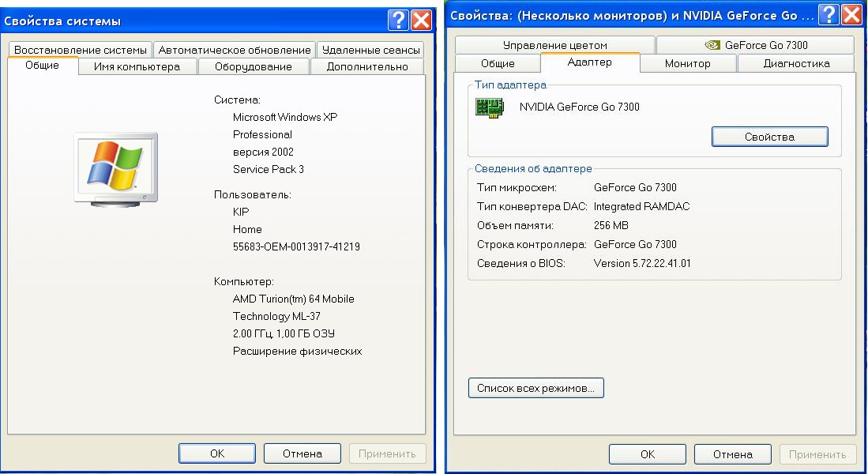Click the Windows XP logo monitor image
The height and width of the screenshot is (474, 868).
(x=115, y=169)
